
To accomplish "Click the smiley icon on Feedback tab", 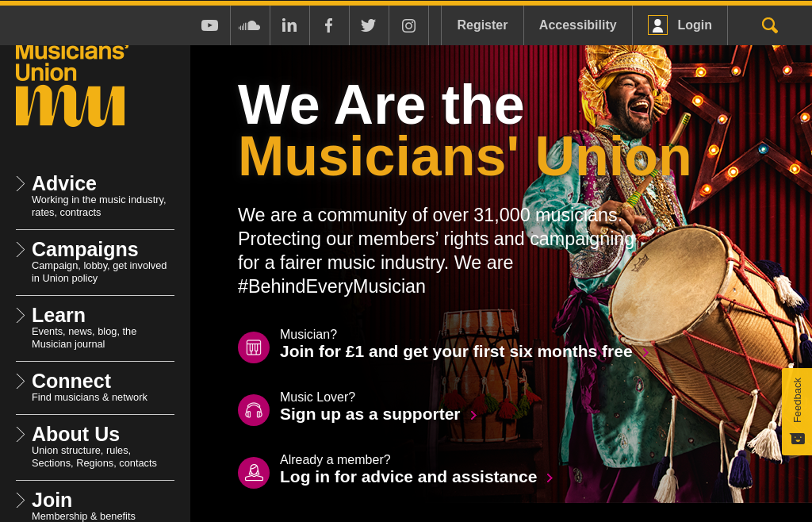I will [x=798, y=439].
